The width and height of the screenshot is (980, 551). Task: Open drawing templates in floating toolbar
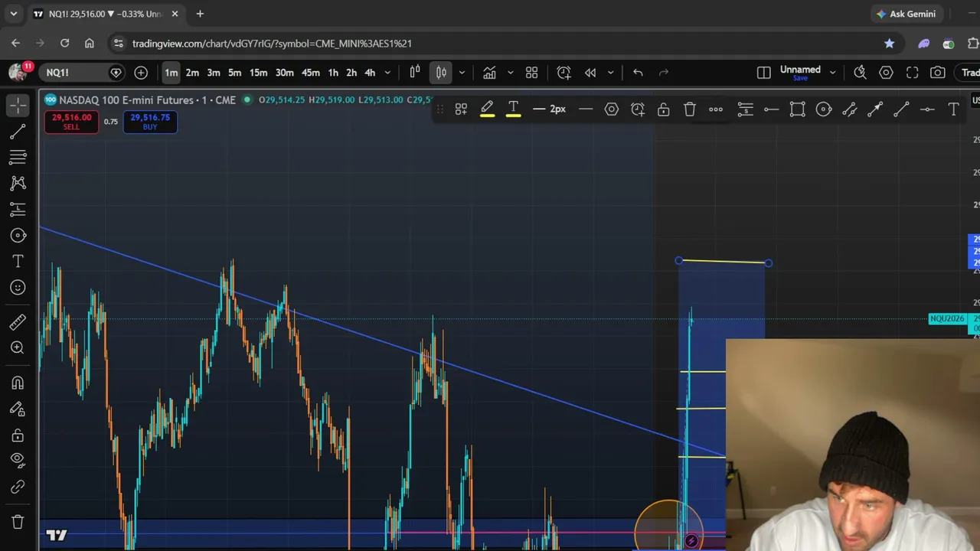(461, 109)
